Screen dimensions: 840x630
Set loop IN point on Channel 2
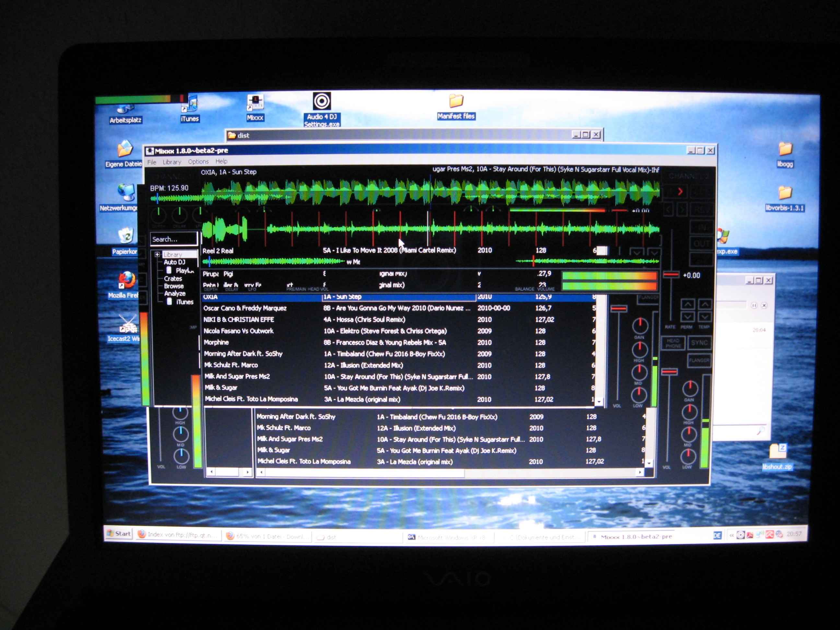point(702,227)
